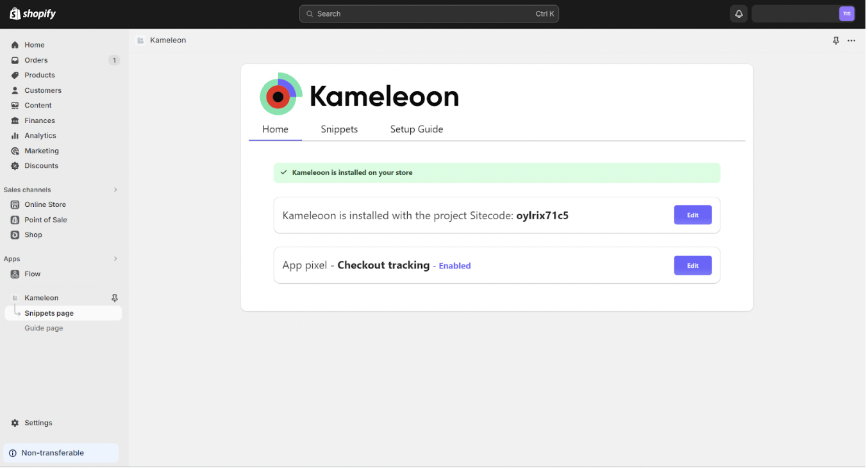Open the notifications bell
868x469 pixels.
pos(739,13)
